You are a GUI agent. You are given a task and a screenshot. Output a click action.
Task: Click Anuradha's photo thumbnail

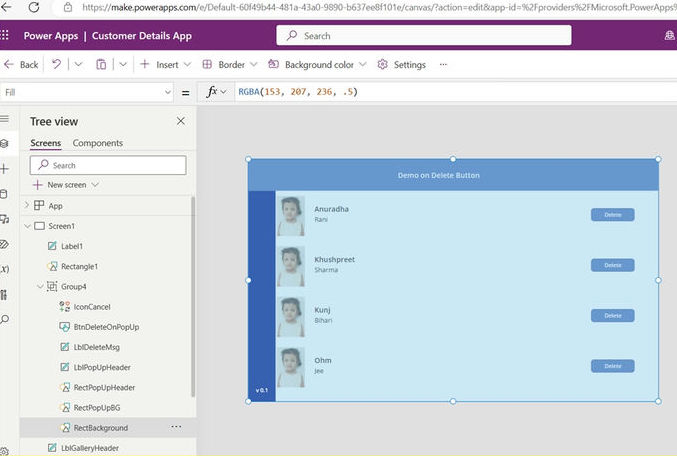coord(291,216)
